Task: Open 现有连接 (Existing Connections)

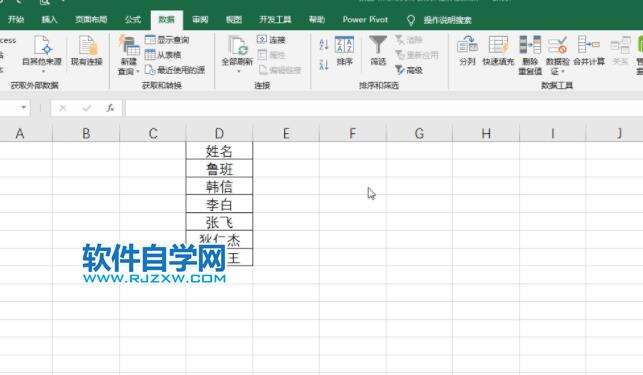Action: tap(87, 51)
